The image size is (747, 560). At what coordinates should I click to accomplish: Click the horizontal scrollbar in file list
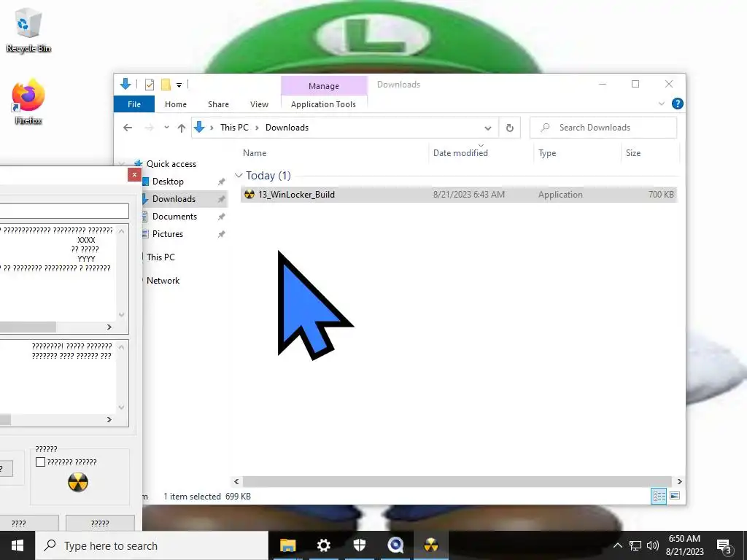(x=457, y=481)
